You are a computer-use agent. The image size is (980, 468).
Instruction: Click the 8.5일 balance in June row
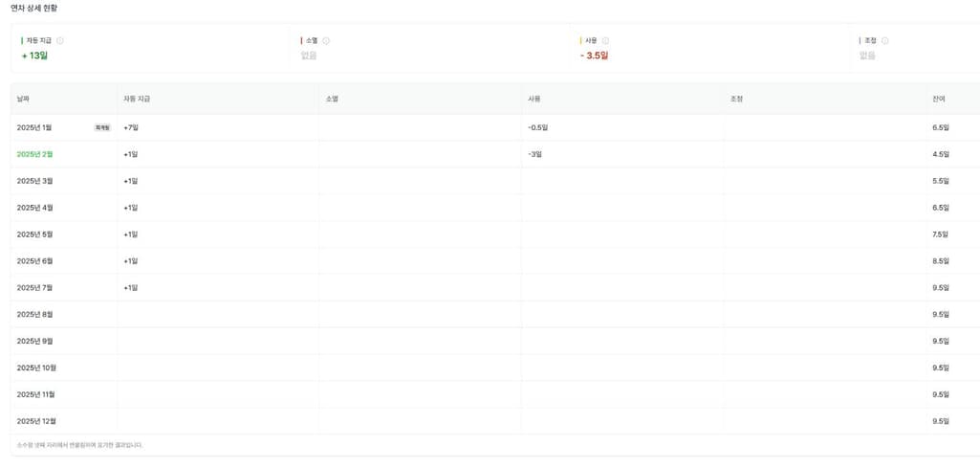click(941, 261)
